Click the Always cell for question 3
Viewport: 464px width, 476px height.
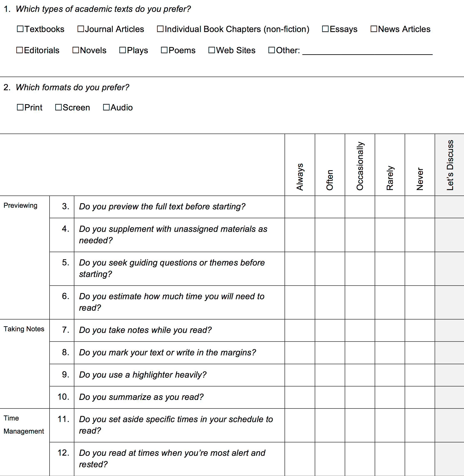click(x=300, y=207)
